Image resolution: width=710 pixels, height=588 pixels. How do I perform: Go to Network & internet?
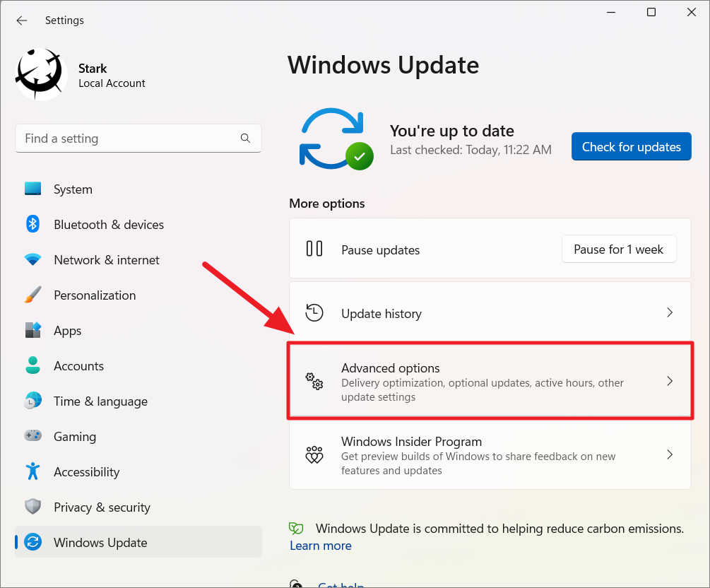138,259
